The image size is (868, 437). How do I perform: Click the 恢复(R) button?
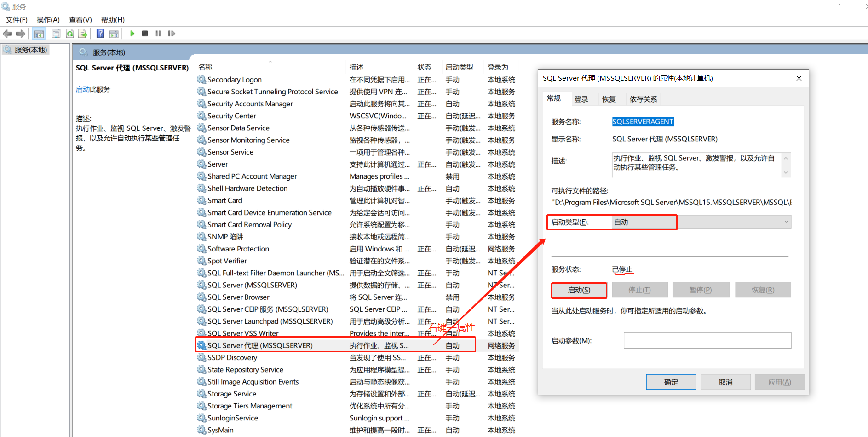tap(763, 290)
